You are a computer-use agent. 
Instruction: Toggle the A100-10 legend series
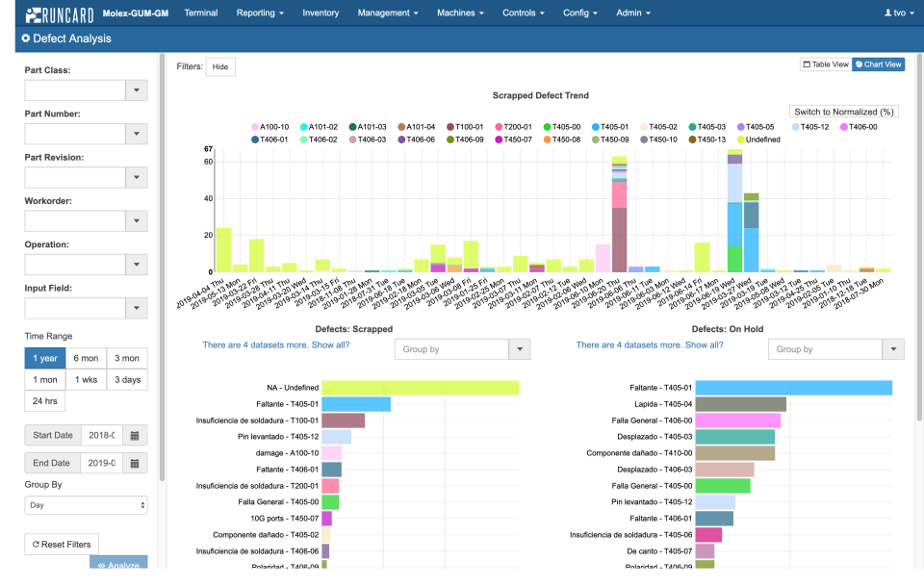pos(269,127)
